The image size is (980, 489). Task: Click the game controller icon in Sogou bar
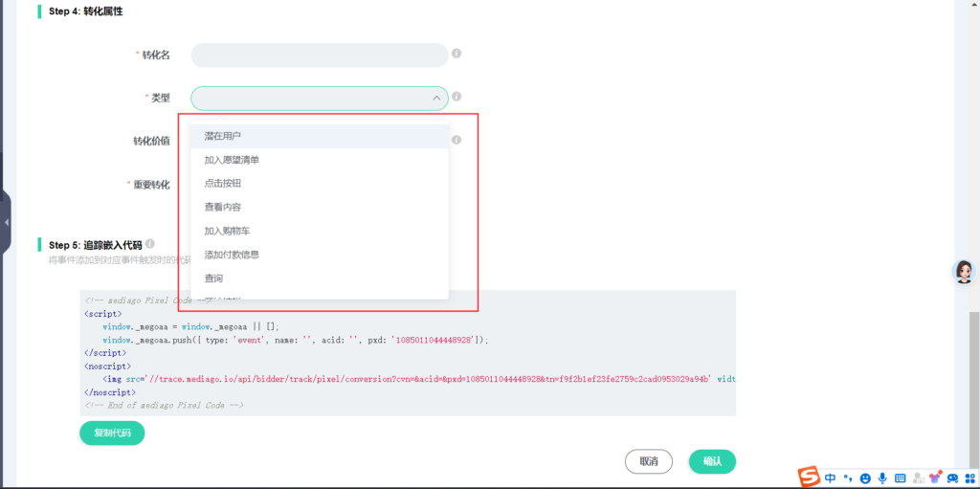952,478
